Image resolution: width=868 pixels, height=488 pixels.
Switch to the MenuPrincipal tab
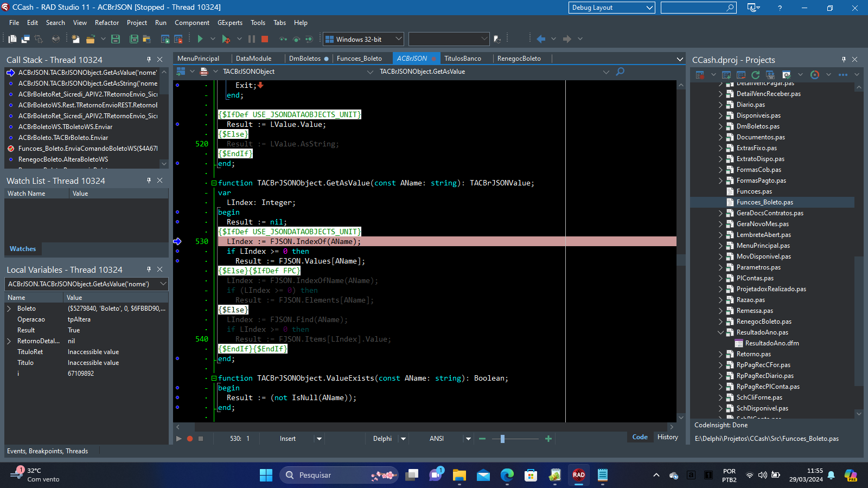point(198,59)
